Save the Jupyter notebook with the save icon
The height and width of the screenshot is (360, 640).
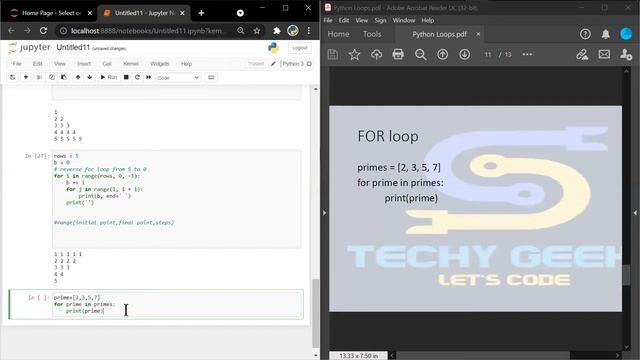[x=13, y=77]
